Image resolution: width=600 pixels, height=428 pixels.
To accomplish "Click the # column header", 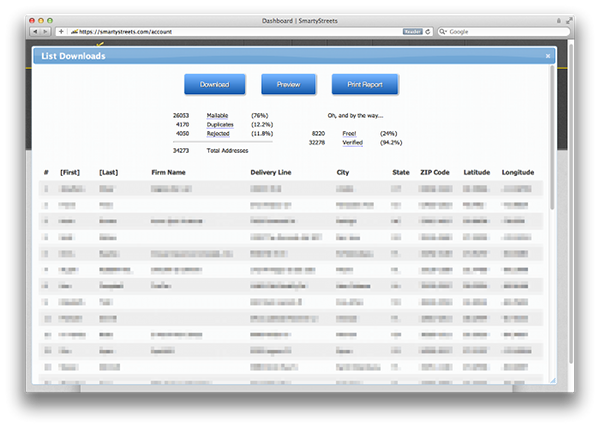I will 46,173.
